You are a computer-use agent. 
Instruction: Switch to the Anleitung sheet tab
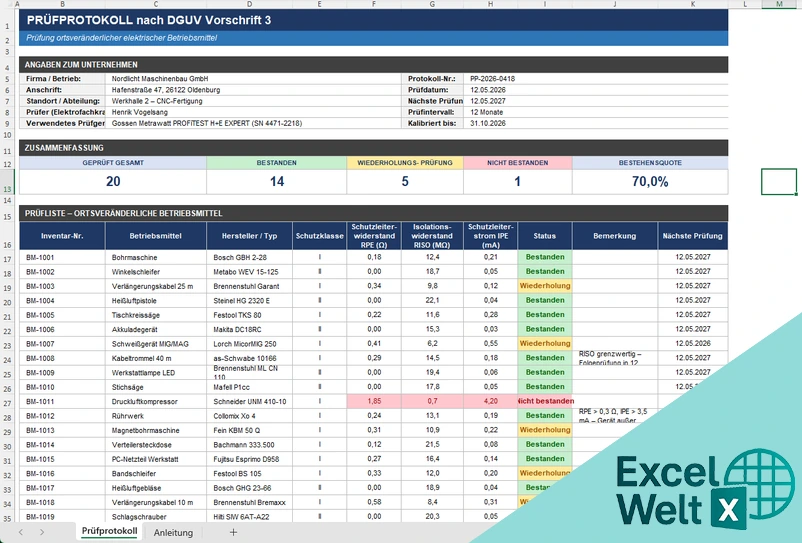pyautogui.click(x=173, y=532)
